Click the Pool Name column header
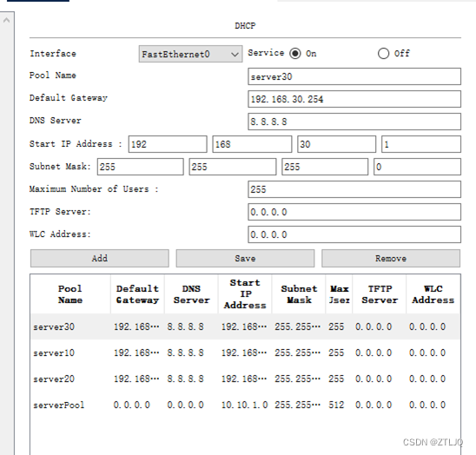 tap(70, 294)
